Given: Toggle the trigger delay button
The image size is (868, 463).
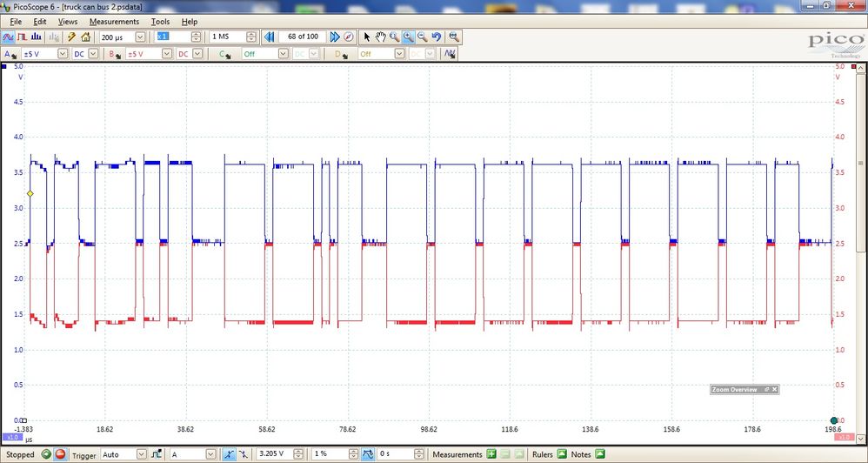Looking at the screenshot, I should (x=368, y=454).
